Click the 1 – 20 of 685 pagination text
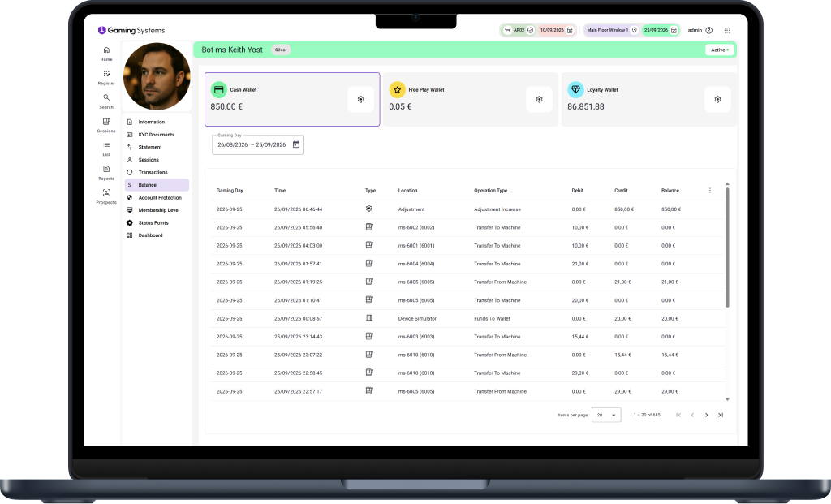This screenshot has width=831, height=504. click(x=647, y=415)
